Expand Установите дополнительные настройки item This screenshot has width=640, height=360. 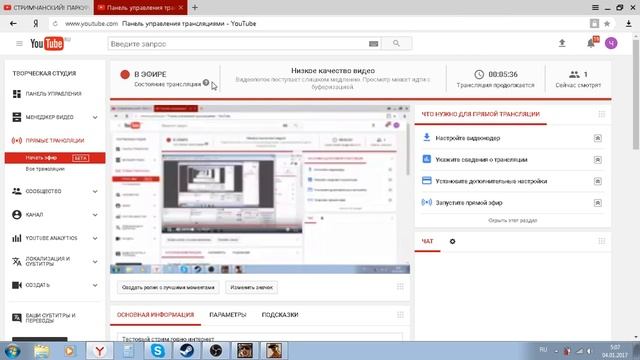pyautogui.click(x=598, y=181)
